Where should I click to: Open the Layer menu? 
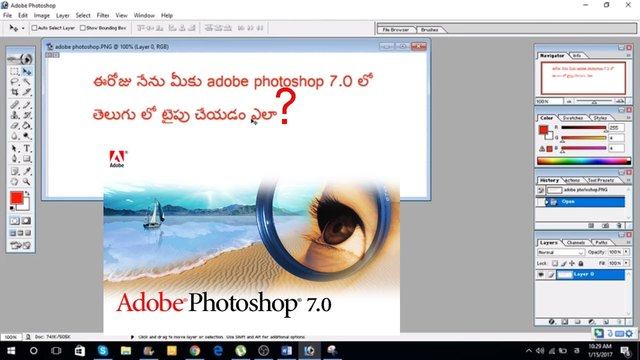tap(62, 16)
